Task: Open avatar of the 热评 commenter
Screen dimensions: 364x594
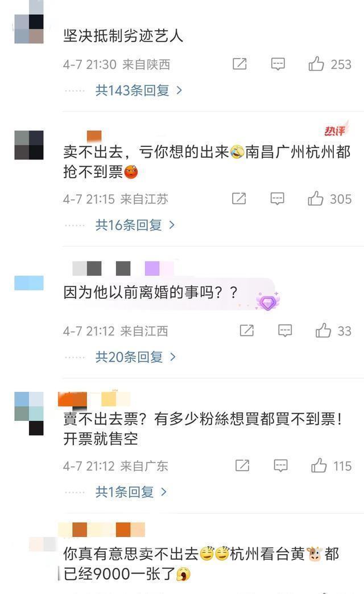Action: pos(29,145)
